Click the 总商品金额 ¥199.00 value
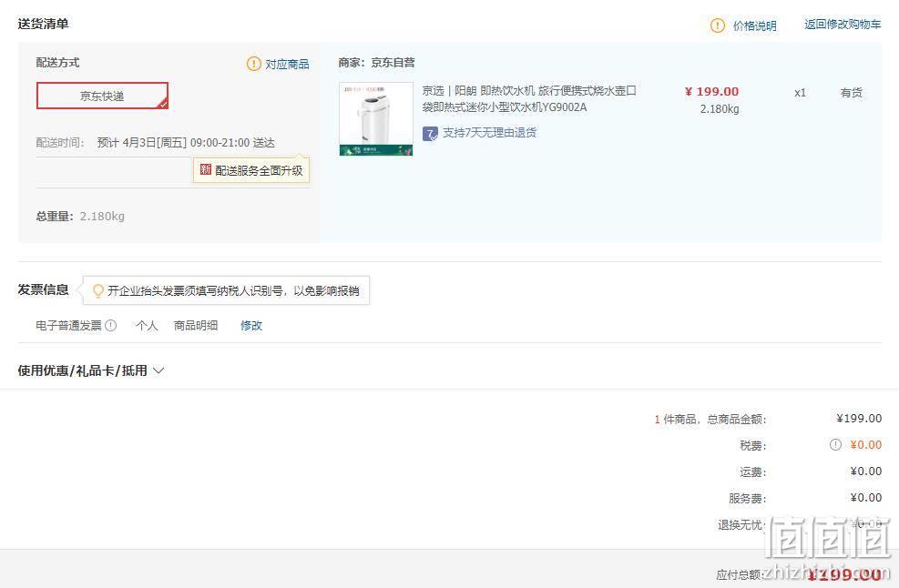The height and width of the screenshot is (588, 899). pos(859,419)
